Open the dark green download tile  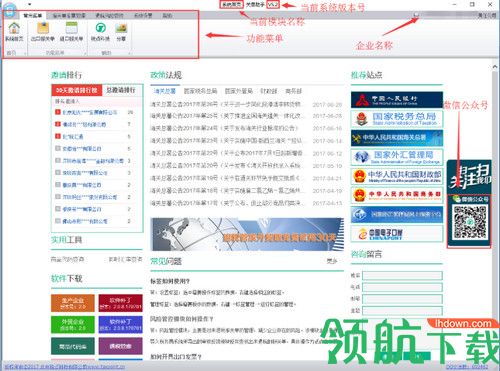click(73, 346)
